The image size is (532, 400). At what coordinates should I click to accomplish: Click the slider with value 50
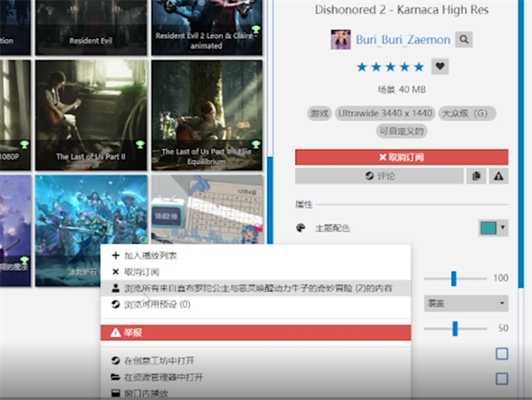(455, 328)
